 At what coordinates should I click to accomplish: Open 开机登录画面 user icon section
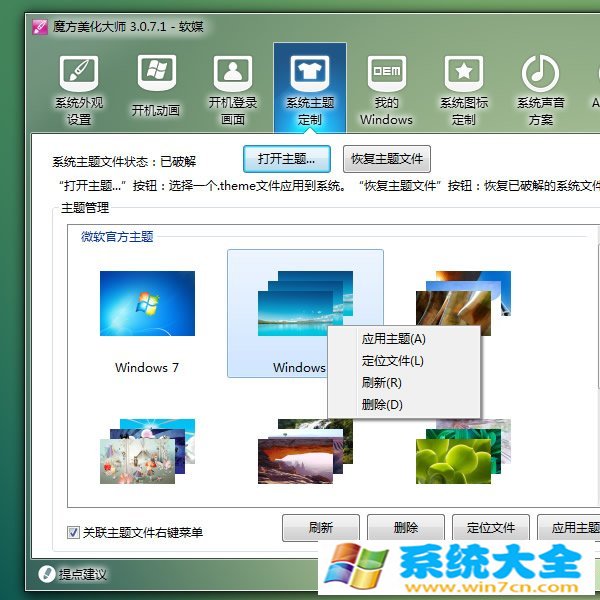click(x=233, y=90)
